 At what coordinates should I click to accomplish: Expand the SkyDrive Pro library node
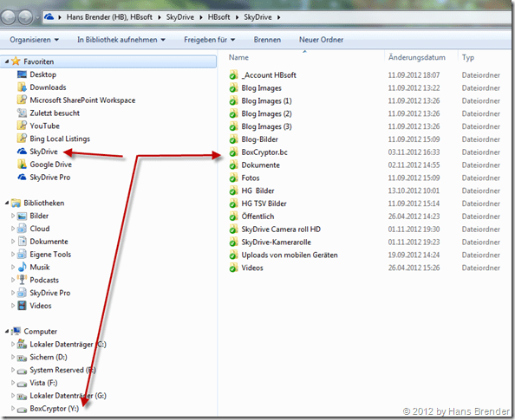pos(13,293)
